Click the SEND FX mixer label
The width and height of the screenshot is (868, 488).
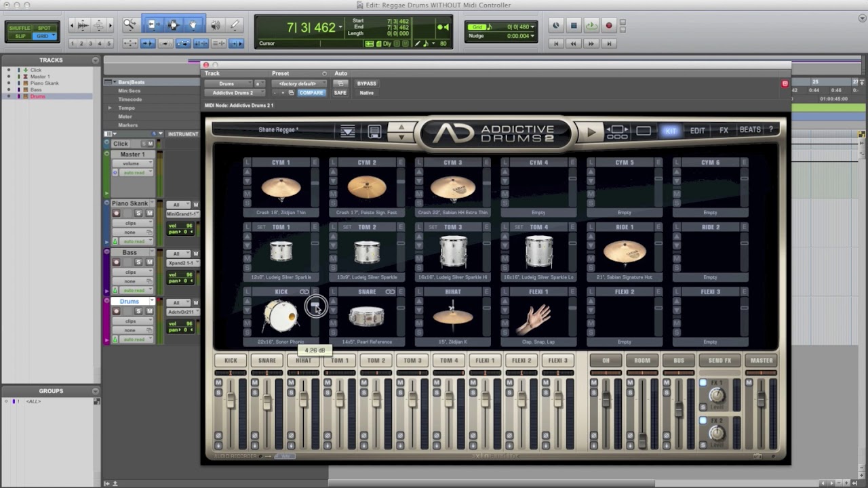click(x=719, y=361)
